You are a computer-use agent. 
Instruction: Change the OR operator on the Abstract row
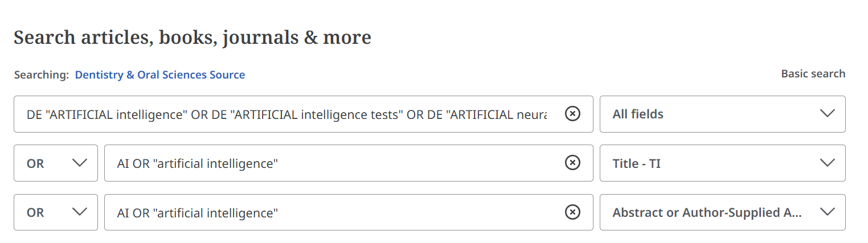point(55,212)
